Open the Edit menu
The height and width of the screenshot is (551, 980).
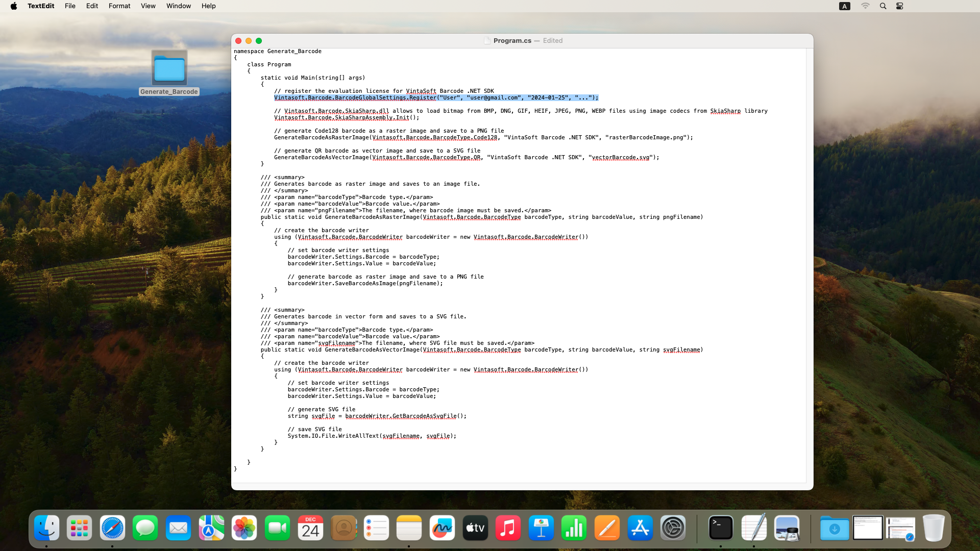[x=92, y=6]
